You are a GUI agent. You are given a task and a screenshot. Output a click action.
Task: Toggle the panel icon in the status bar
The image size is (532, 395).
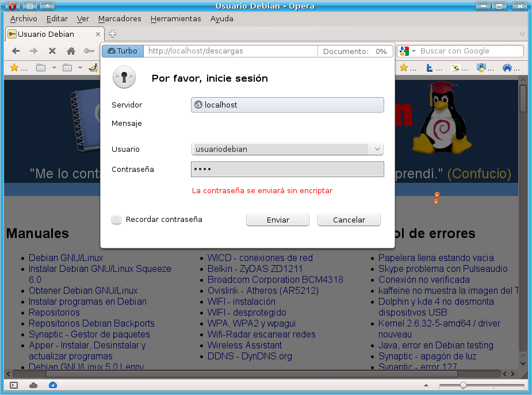pos(14,385)
